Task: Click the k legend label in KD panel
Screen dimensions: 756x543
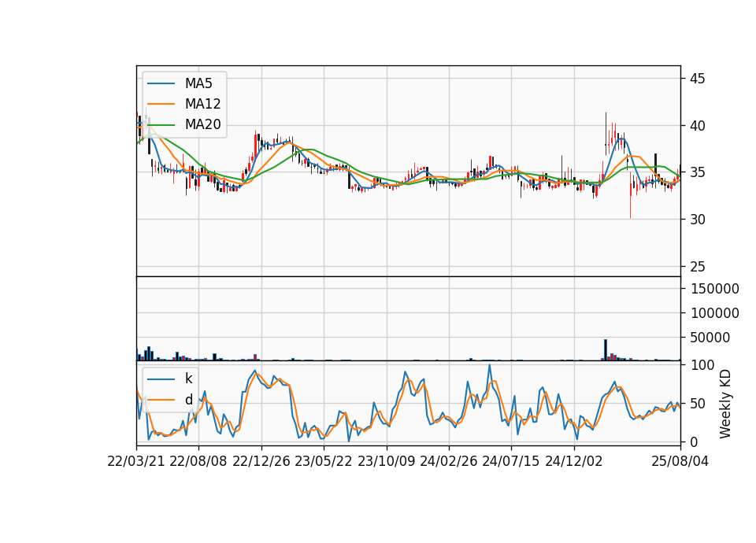Action: [x=188, y=379]
